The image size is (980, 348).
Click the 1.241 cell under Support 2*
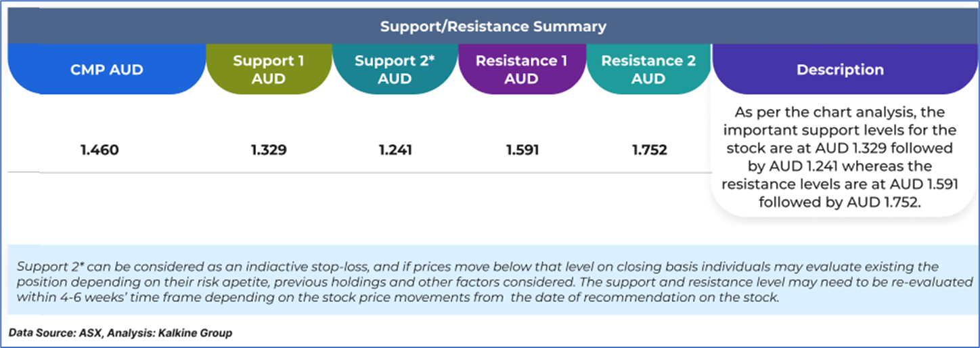tap(395, 150)
